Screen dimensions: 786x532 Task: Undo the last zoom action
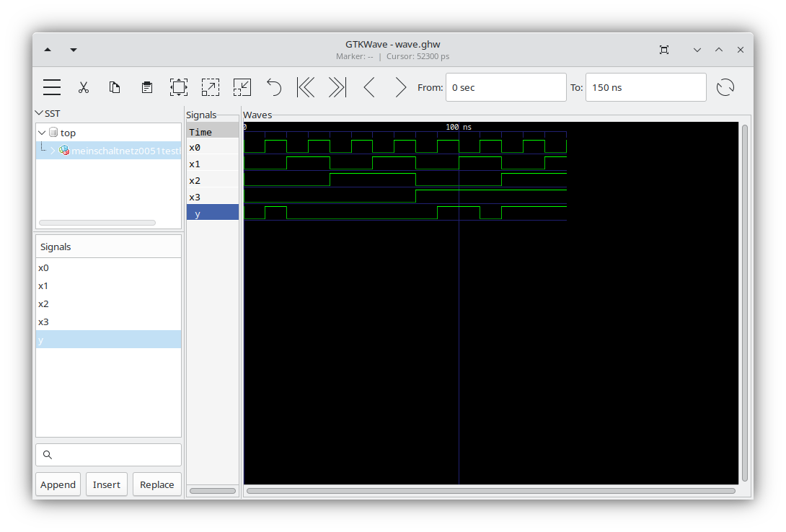[273, 87]
